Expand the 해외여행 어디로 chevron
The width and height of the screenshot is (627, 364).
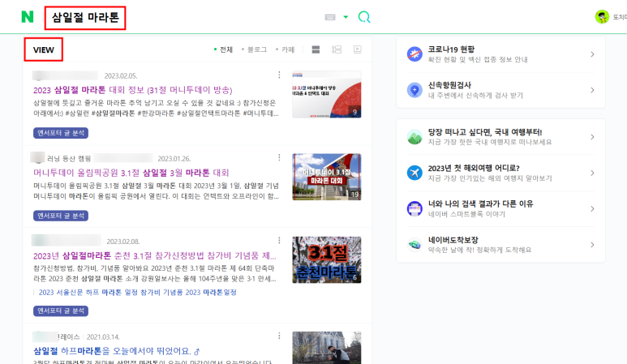point(592,173)
